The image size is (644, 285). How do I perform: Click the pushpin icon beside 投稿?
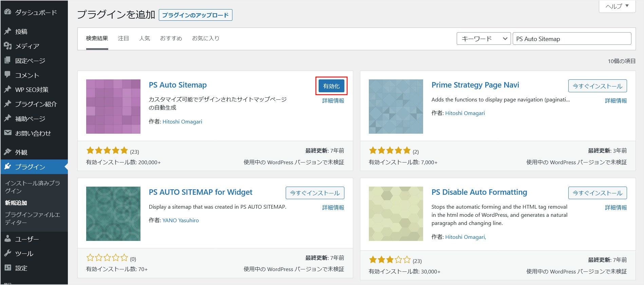(x=7, y=31)
